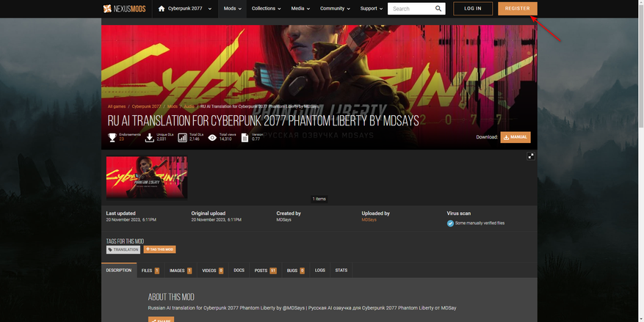The width and height of the screenshot is (644, 322).
Task: Click the REGISTER button
Action: [x=518, y=9]
